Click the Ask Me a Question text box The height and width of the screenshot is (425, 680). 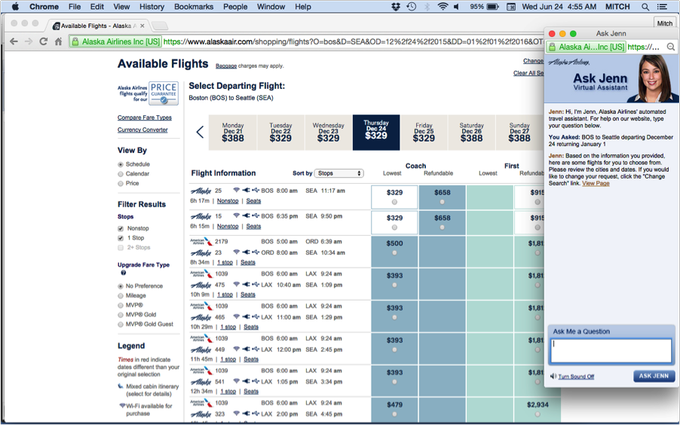pos(611,351)
